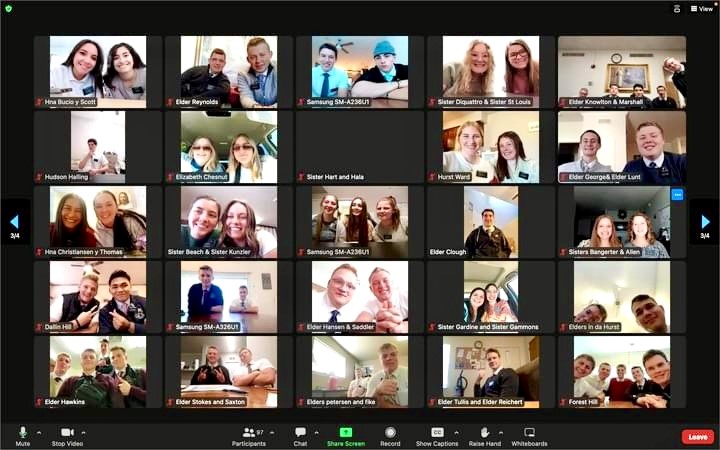The image size is (720, 450).
Task: Open blue more-options button on Sisters Bangerter tile
Action: click(677, 195)
